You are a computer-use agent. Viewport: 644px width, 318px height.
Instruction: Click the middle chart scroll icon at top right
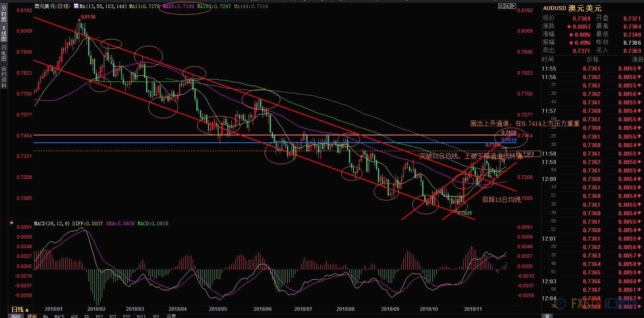click(x=507, y=6)
